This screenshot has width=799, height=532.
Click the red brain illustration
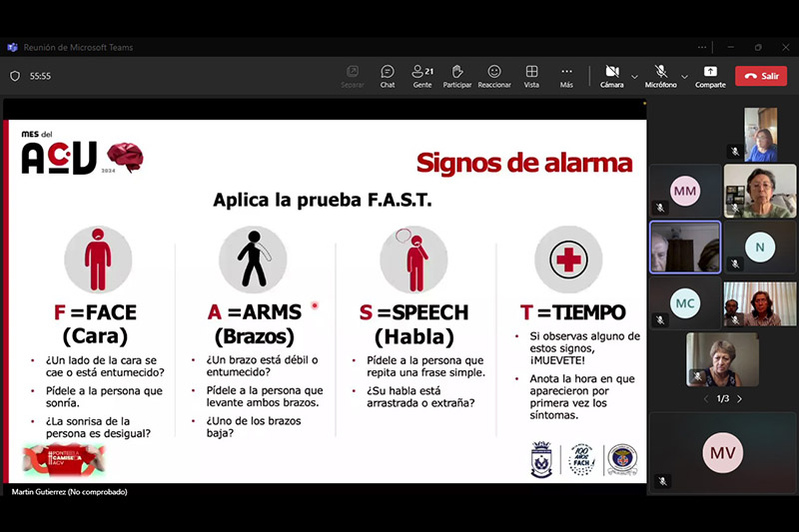tap(126, 158)
